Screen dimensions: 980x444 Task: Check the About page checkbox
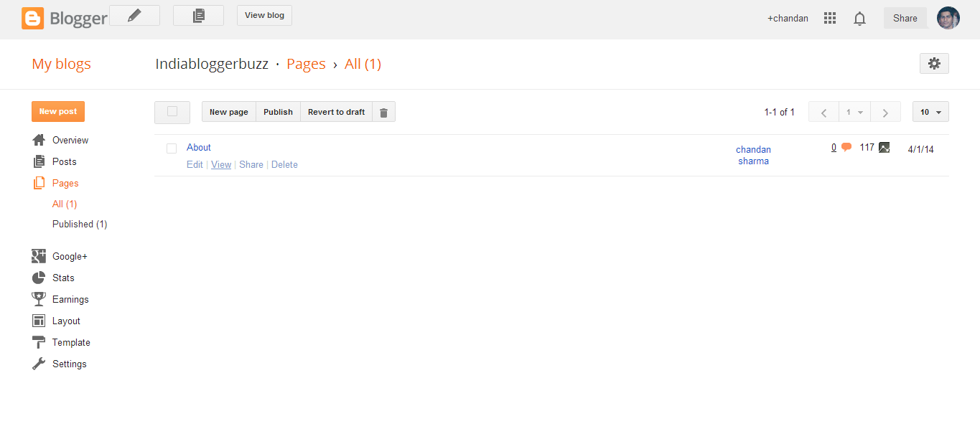172,148
